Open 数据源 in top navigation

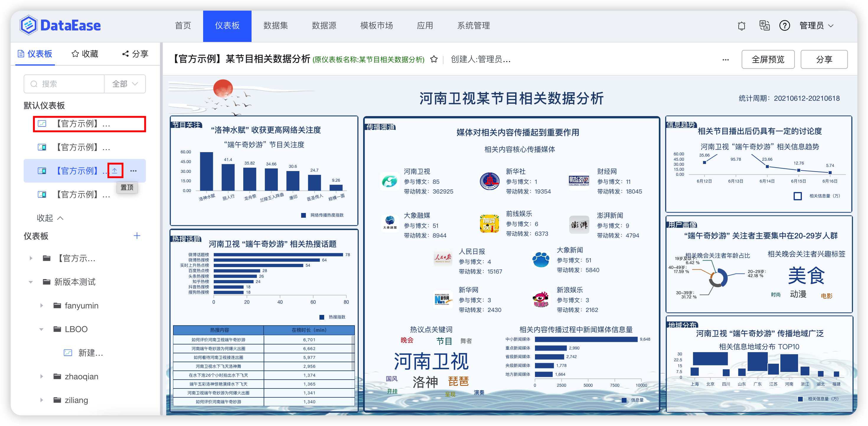[x=324, y=26]
